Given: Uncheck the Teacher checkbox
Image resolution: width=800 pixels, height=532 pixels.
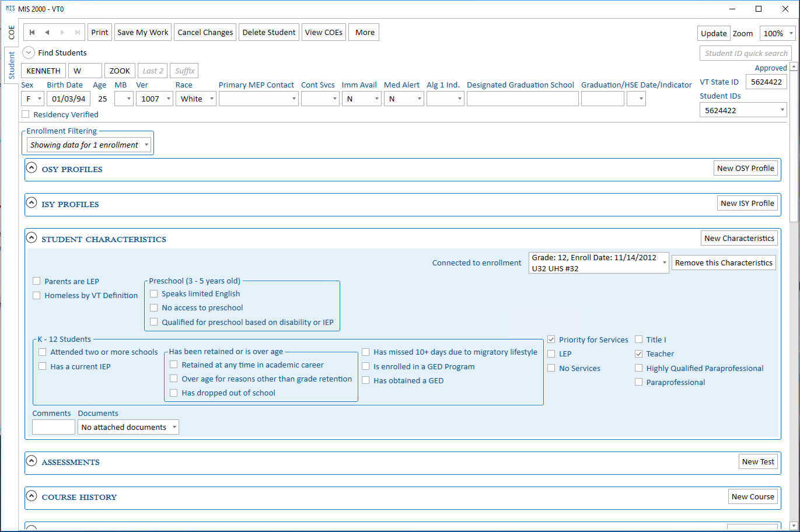Looking at the screenshot, I should 638,353.
